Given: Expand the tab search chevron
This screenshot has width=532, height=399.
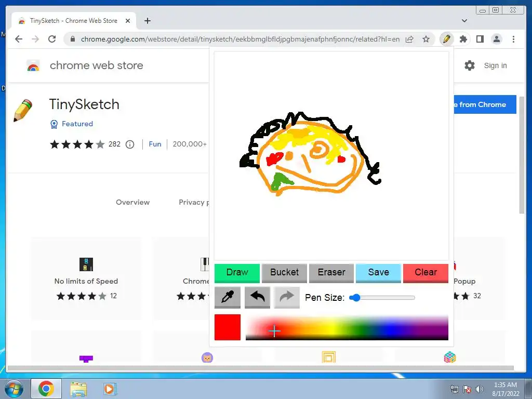Looking at the screenshot, I should coord(464,21).
